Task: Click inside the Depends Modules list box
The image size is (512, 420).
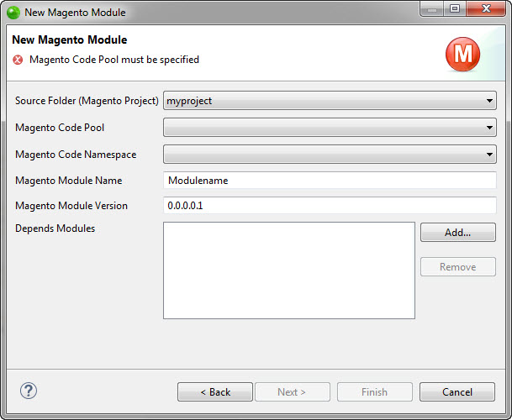Action: 289,270
